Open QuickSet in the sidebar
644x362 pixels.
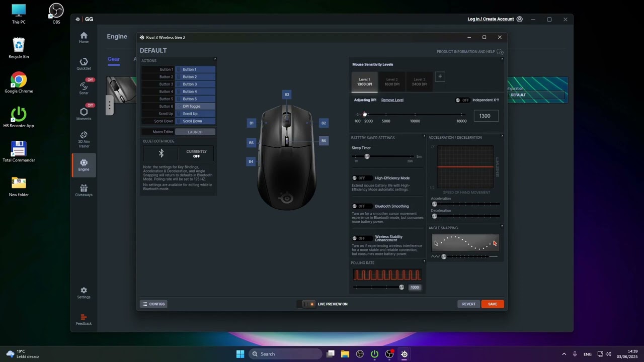[84, 64]
